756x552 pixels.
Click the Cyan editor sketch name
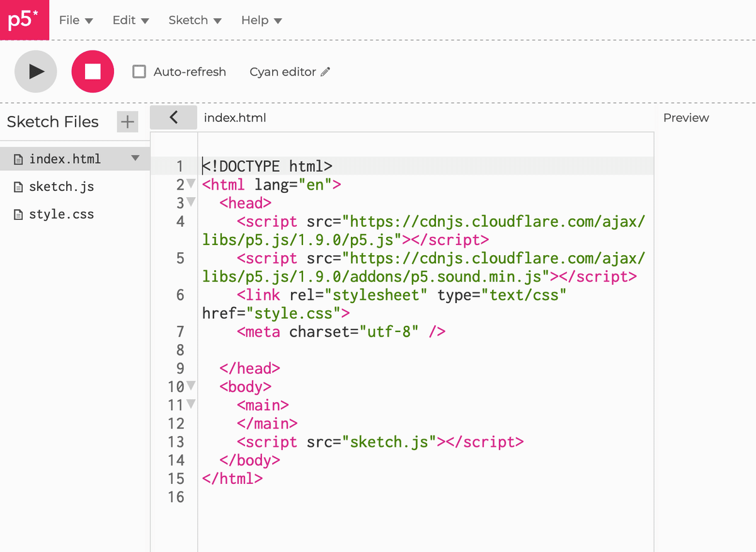pyautogui.click(x=282, y=72)
